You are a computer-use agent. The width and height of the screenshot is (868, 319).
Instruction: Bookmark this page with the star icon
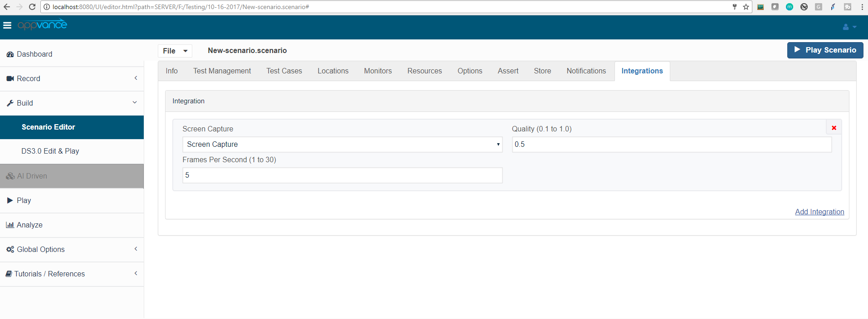pyautogui.click(x=746, y=7)
